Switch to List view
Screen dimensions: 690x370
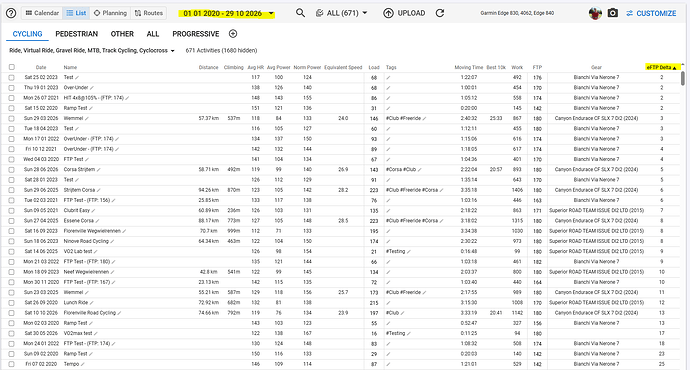pos(76,13)
